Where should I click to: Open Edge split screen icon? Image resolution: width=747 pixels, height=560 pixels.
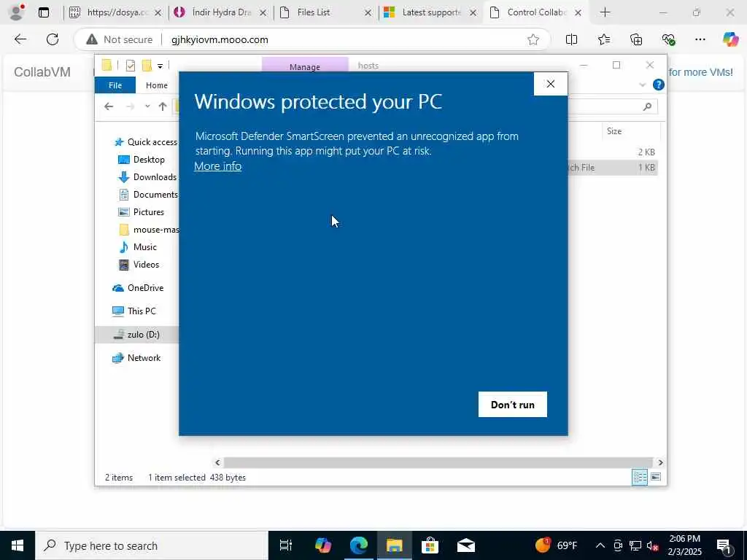[571, 39]
